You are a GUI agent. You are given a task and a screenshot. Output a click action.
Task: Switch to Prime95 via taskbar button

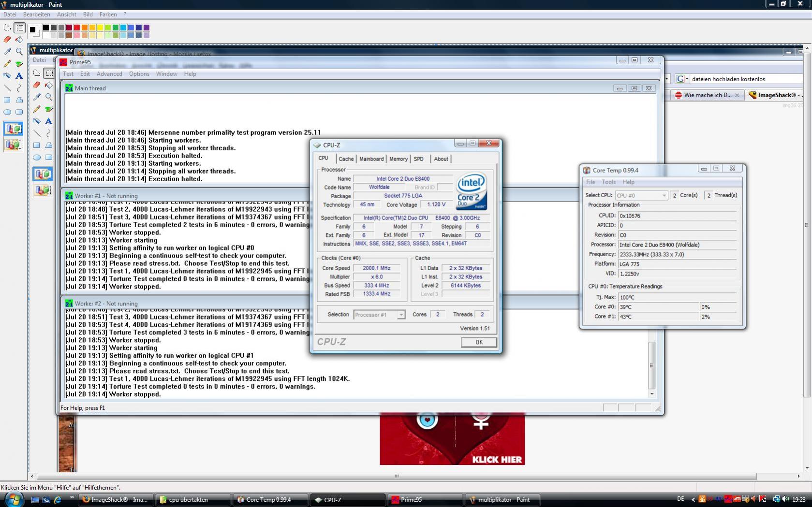coord(425,500)
